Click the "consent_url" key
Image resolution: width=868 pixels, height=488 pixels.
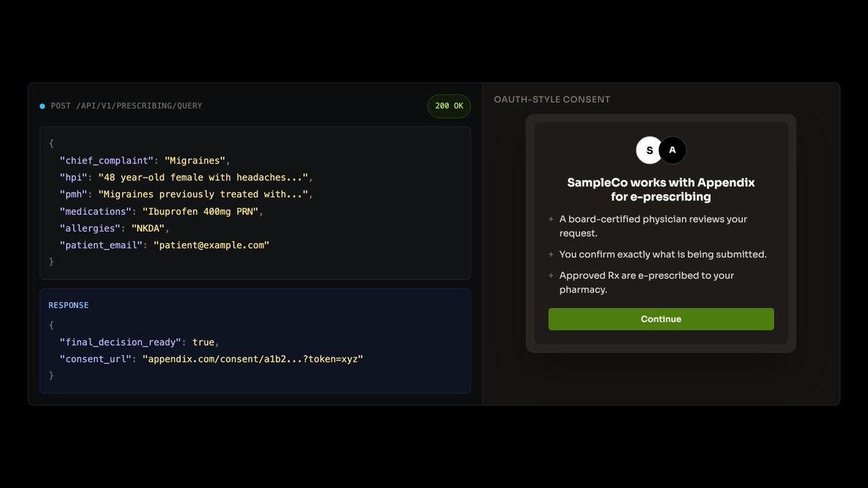point(95,359)
